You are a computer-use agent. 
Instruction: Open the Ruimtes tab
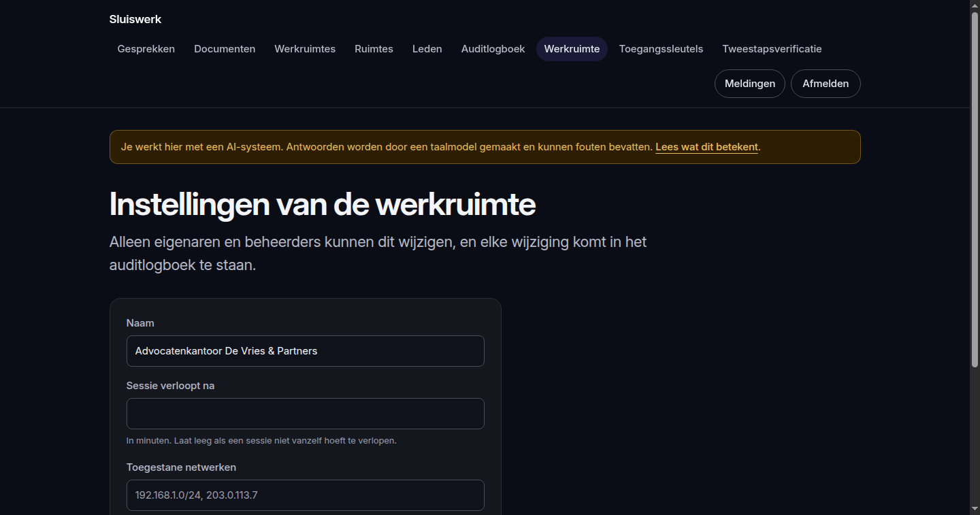(374, 49)
